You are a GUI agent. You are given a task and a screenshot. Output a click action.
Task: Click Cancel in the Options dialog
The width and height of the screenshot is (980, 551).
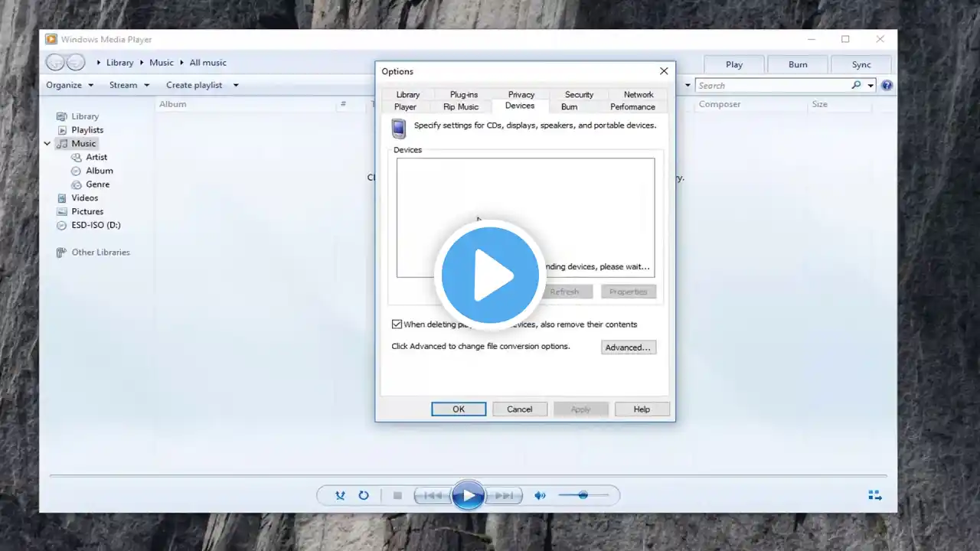coord(519,409)
